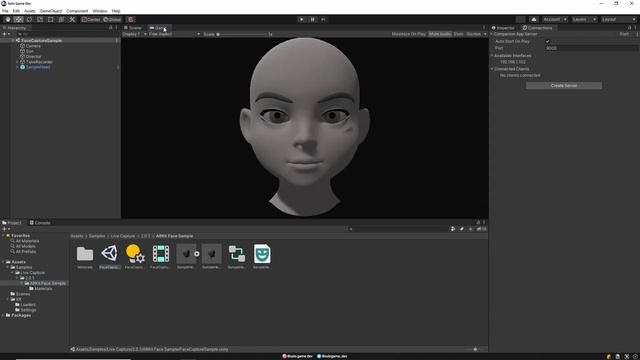Select the Transform tool in the toolbar

61,20
